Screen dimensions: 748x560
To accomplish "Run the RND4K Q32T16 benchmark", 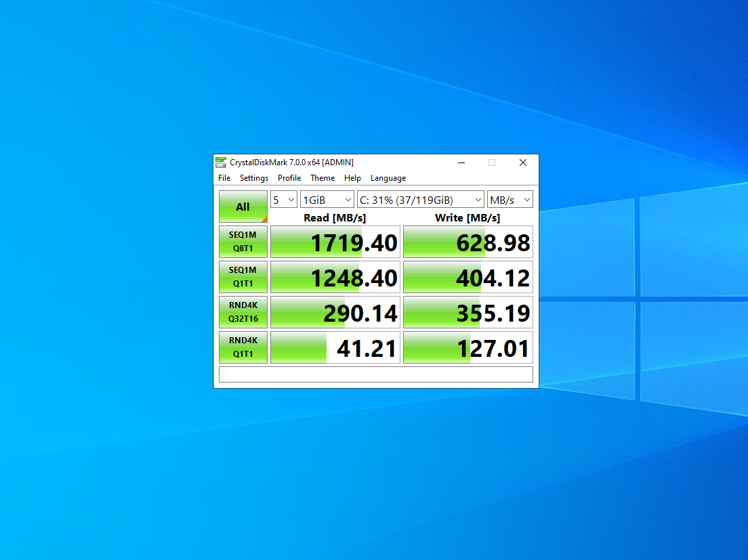I will coord(243,312).
